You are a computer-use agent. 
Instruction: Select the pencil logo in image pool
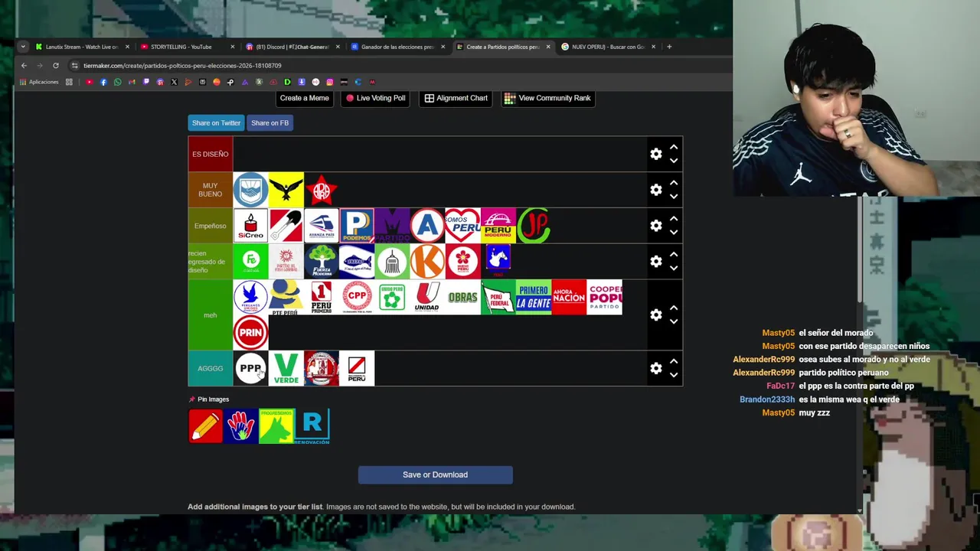[206, 426]
